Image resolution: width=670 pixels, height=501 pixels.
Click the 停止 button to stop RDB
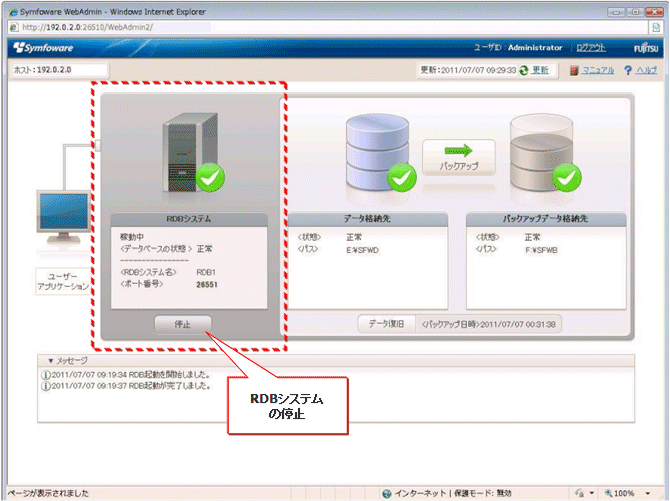pos(183,324)
